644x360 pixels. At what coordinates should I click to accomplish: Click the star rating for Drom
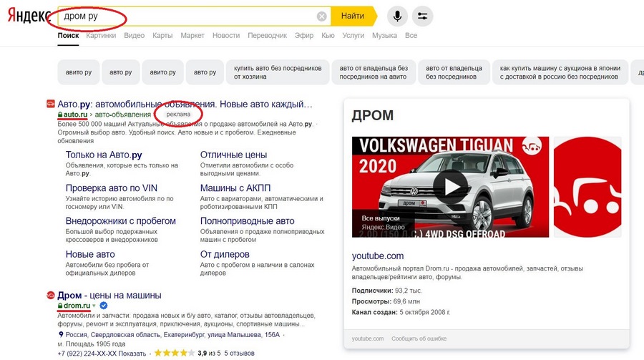(173, 353)
